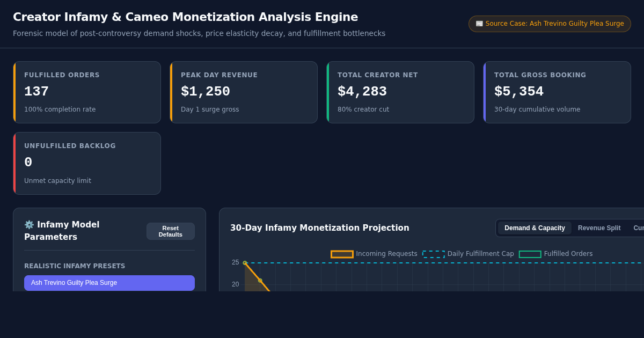This screenshot has height=338, width=644.
Task: Click Total Creator Net value $4,283
Action: click(362, 92)
